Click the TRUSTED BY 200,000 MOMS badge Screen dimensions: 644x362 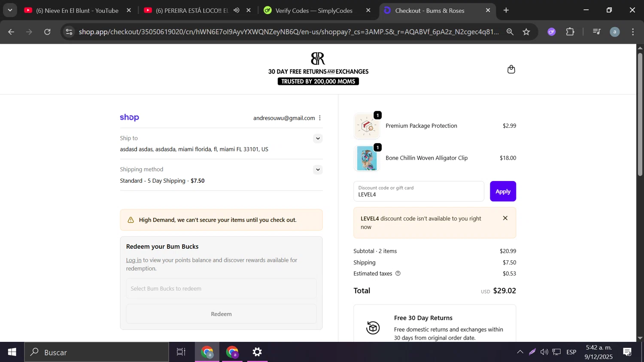pyautogui.click(x=318, y=81)
